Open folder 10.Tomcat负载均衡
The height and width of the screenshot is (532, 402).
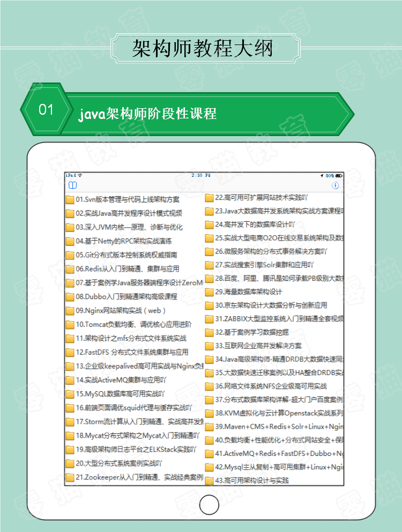point(129,324)
